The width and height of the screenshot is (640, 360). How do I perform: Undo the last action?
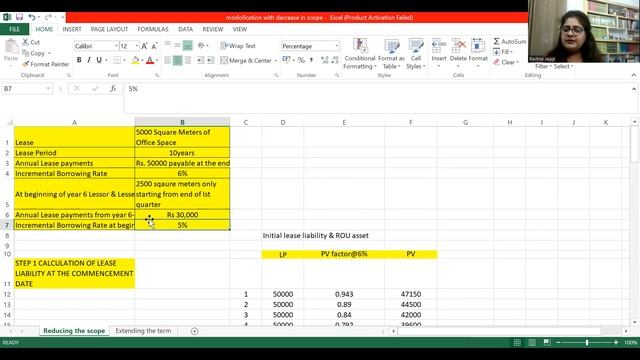[31, 17]
